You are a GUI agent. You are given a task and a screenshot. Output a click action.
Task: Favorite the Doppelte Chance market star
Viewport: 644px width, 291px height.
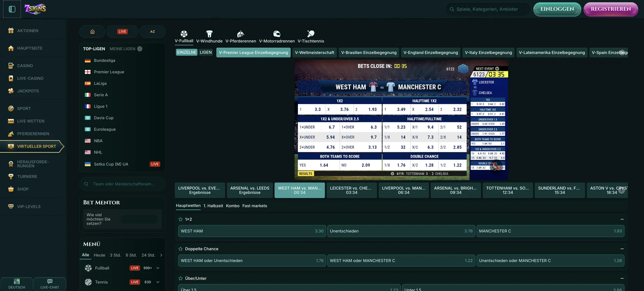click(180, 249)
